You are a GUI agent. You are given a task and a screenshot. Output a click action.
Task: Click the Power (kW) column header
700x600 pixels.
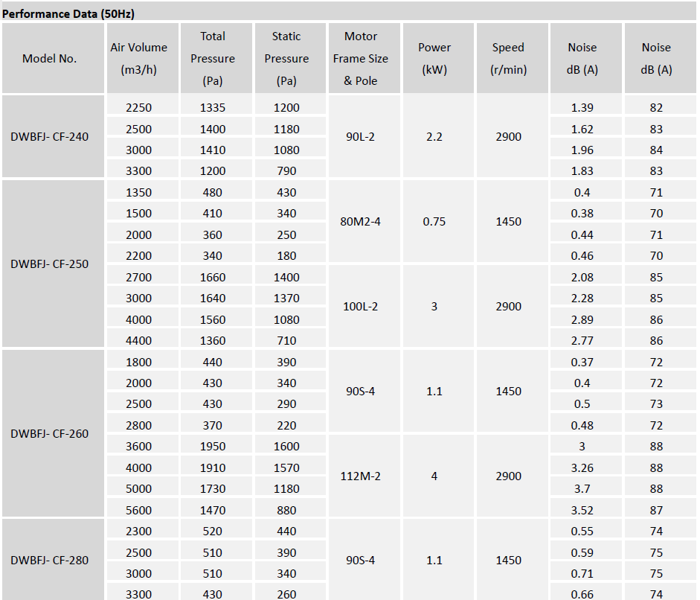[x=434, y=58]
